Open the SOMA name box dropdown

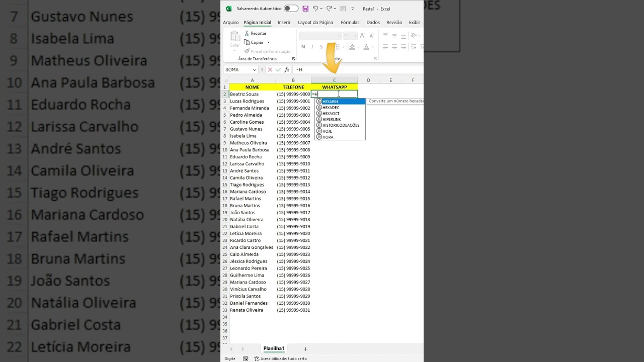[x=255, y=70]
